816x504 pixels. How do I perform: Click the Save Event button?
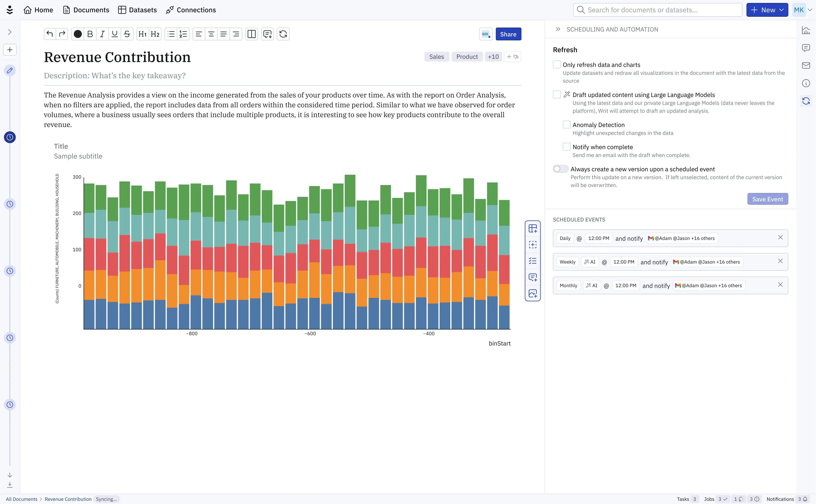point(767,199)
